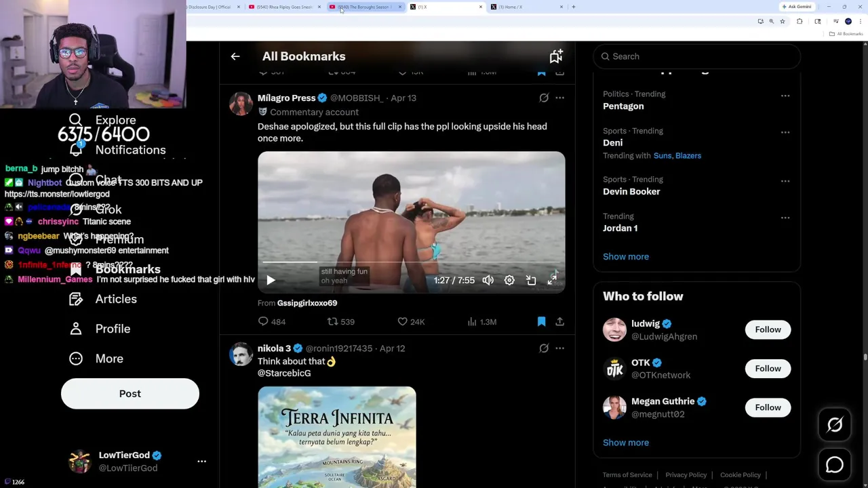Viewport: 868px width, 488px height.
Task: Open options for the Devin Booker trend
Action: pyautogui.click(x=785, y=181)
